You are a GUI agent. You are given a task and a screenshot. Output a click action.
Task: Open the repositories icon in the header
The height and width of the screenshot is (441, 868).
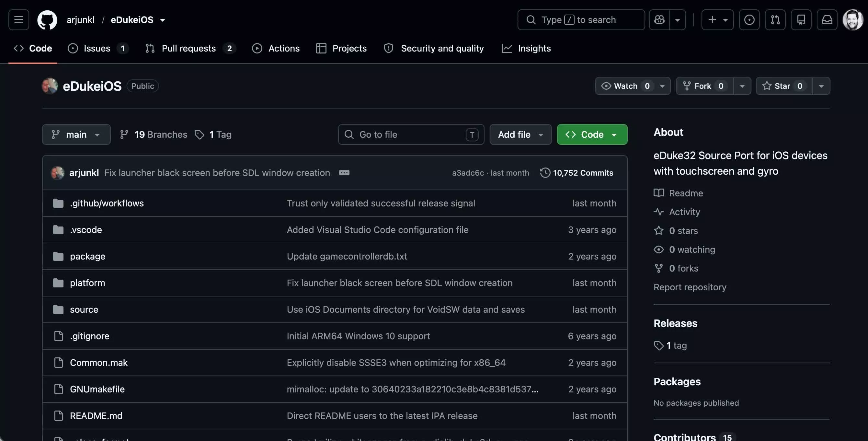pos(801,19)
